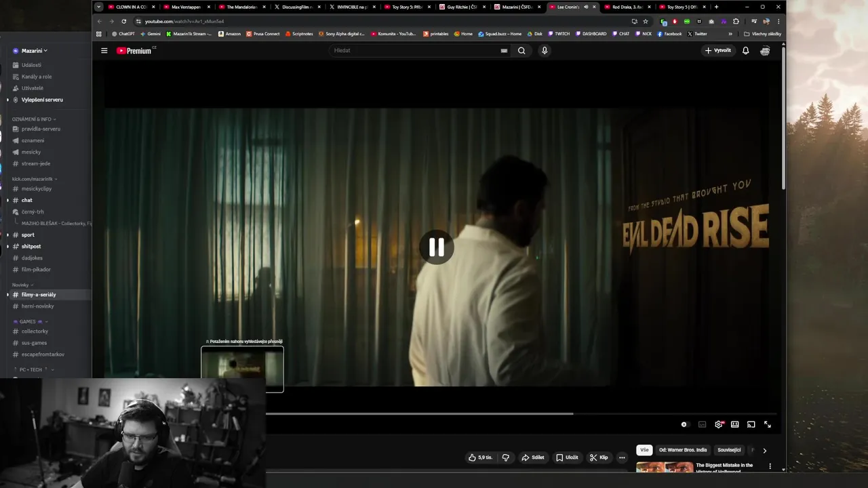
Task: Open the herní-novinky channel
Action: click(37, 306)
